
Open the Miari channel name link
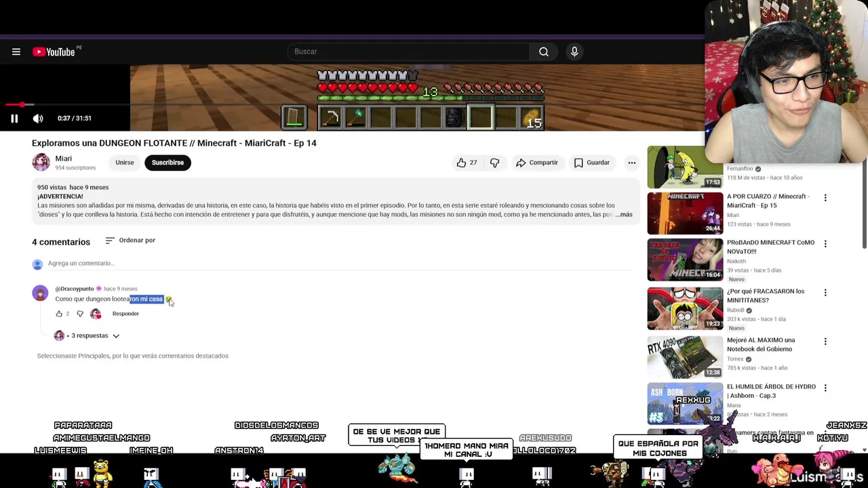pyautogui.click(x=63, y=159)
